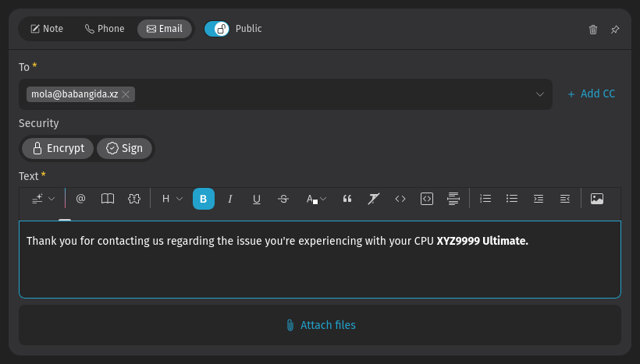This screenshot has height=364, width=640.
Task: Insert a user mention with @
Action: [81, 199]
